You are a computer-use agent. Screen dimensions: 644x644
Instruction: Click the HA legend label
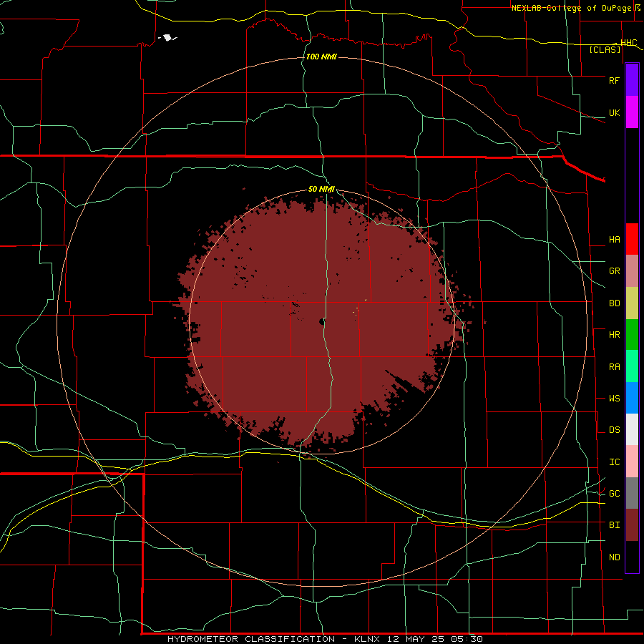(614, 240)
